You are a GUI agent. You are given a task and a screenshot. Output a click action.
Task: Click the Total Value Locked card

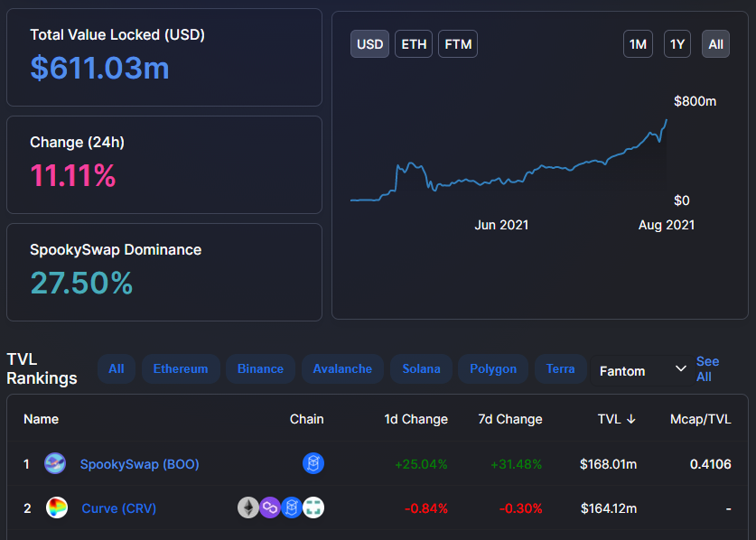tap(163, 57)
